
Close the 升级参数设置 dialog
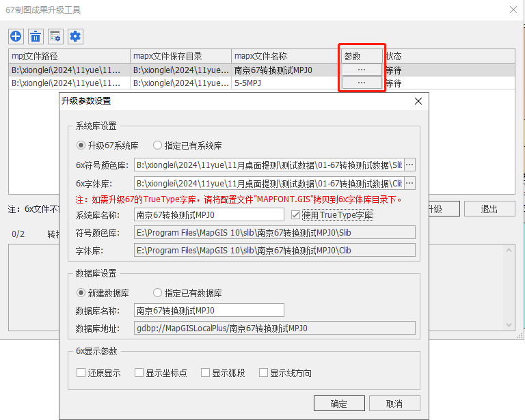tap(418, 101)
